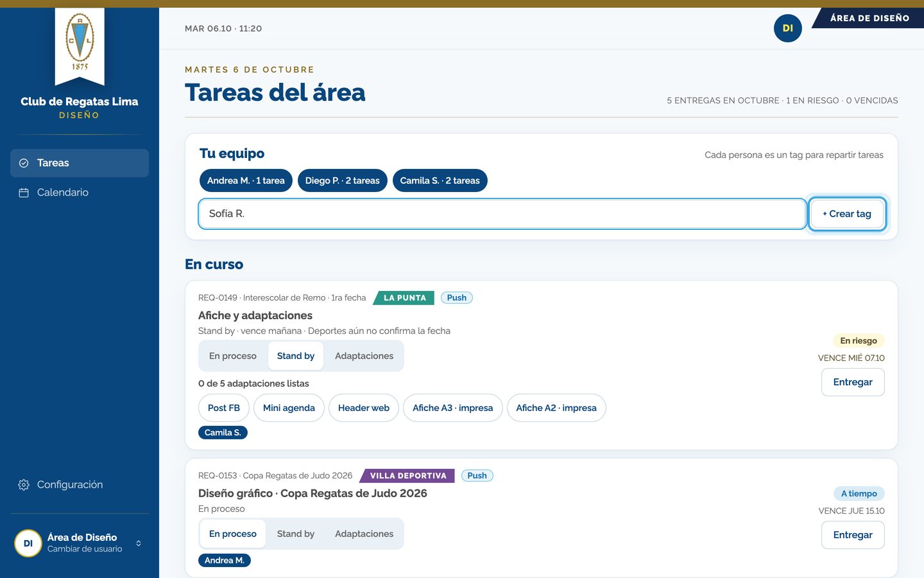Click the Configuración gear icon
Viewport: 924px width, 578px height.
(x=24, y=485)
